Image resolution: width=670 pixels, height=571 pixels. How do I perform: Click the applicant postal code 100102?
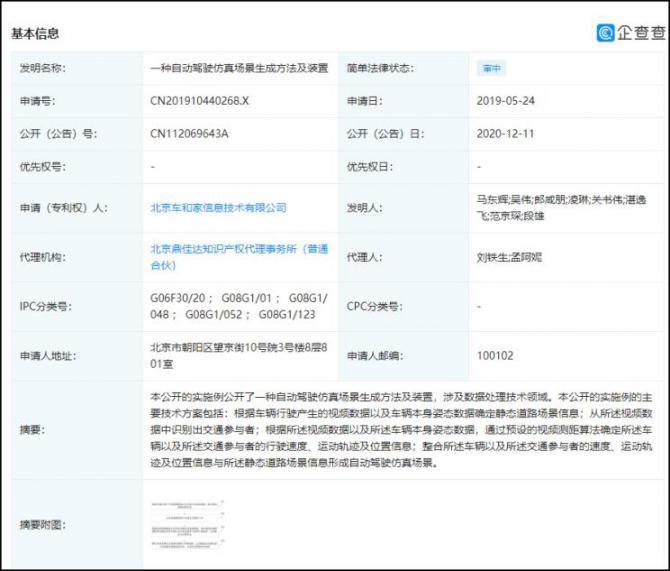[495, 355]
